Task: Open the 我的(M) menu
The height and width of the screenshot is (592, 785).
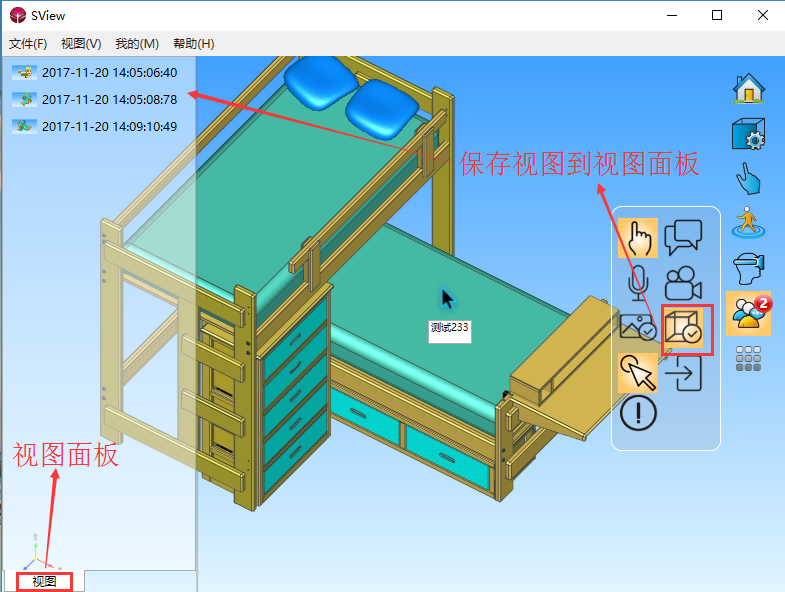Action: click(x=137, y=44)
